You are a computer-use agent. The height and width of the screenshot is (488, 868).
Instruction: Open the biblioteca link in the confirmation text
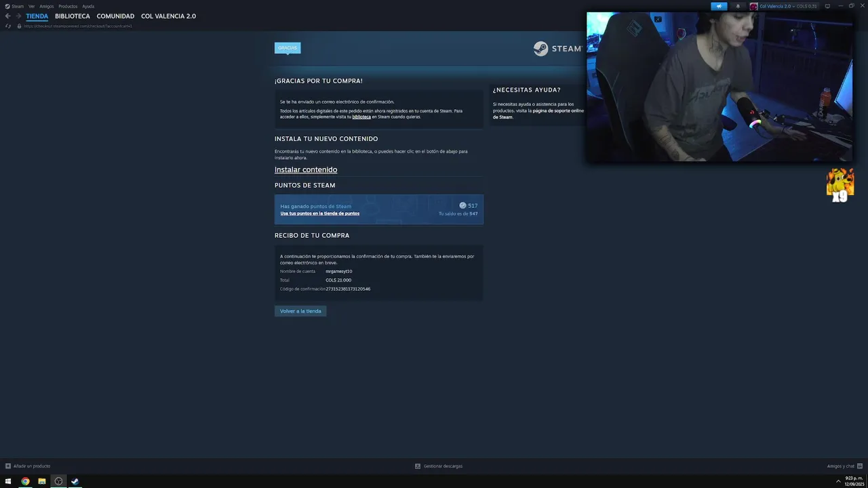pyautogui.click(x=361, y=117)
